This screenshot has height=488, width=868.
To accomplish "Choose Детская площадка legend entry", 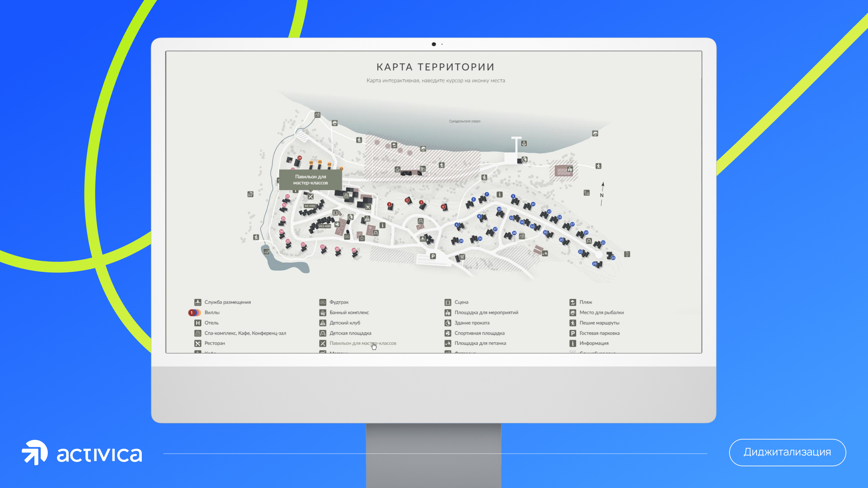I will 345,333.
